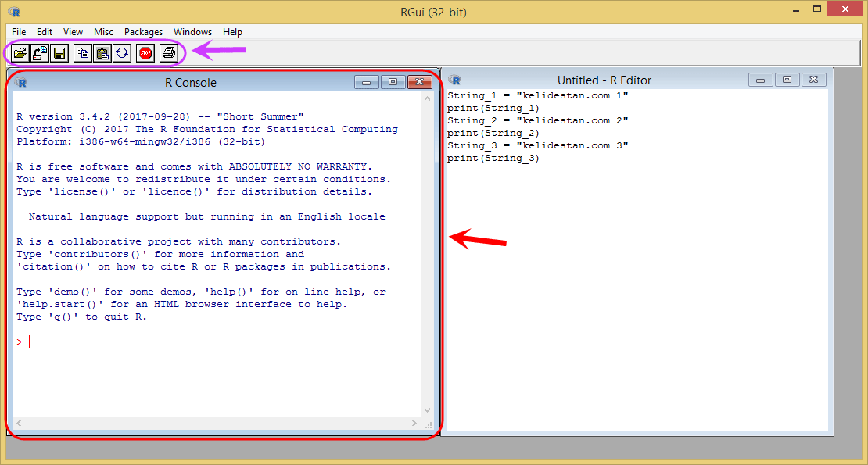Click the Paste clipboard icon
868x465 pixels.
pos(102,53)
